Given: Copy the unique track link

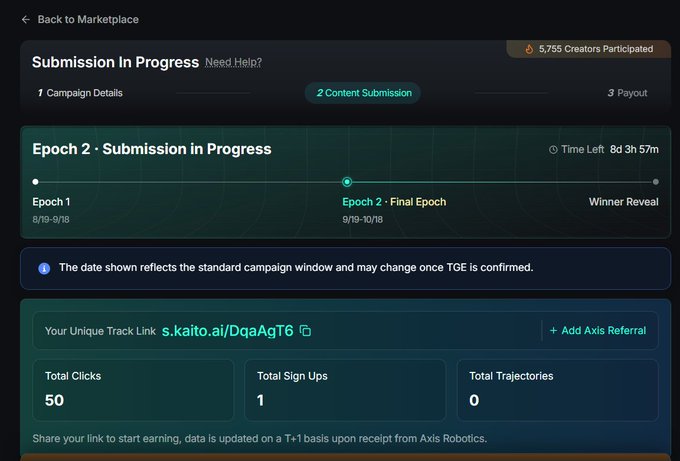Looking at the screenshot, I should pyautogui.click(x=305, y=330).
